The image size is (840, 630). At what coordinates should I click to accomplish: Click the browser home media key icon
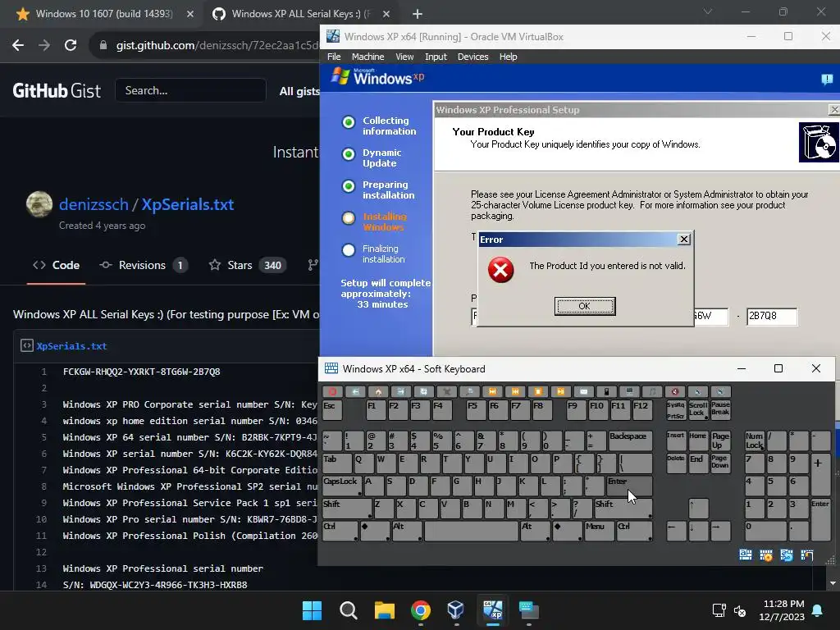pos(377,391)
